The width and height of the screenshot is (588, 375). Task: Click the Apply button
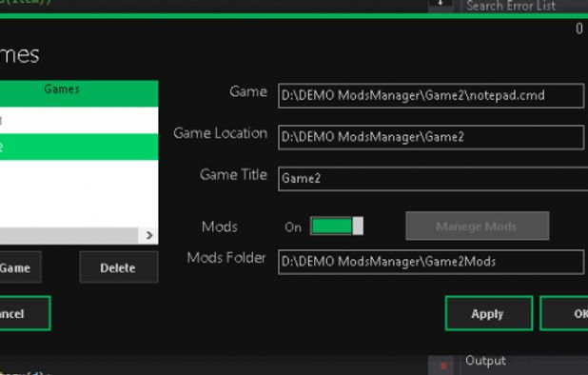tap(489, 313)
